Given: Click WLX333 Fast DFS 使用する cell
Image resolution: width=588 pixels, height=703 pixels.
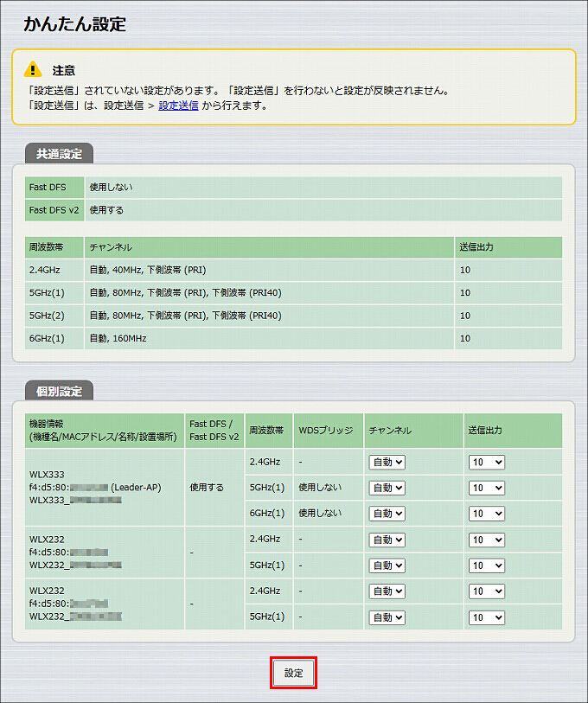Looking at the screenshot, I should (x=214, y=488).
